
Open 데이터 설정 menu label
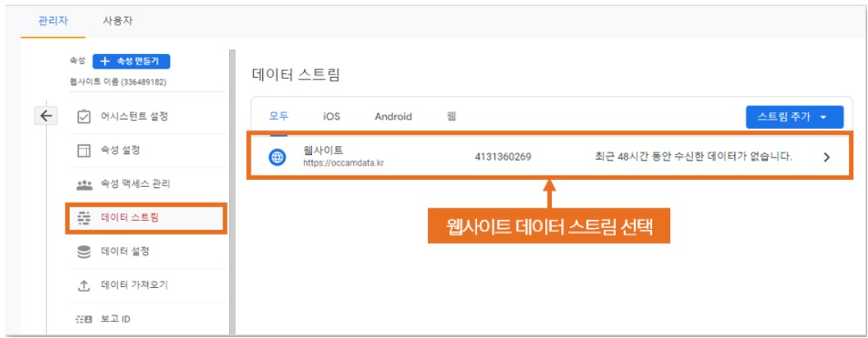click(x=125, y=252)
